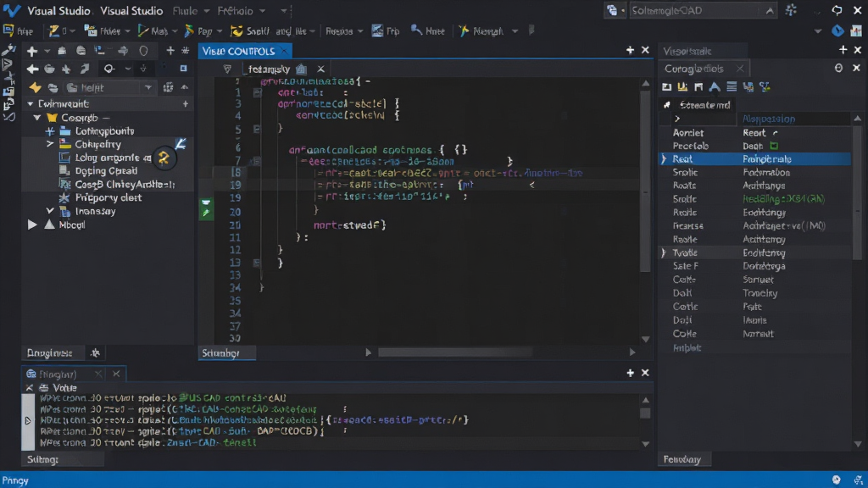Toggle the fold marker at line 13
The width and height of the screenshot is (868, 488).
(x=257, y=263)
